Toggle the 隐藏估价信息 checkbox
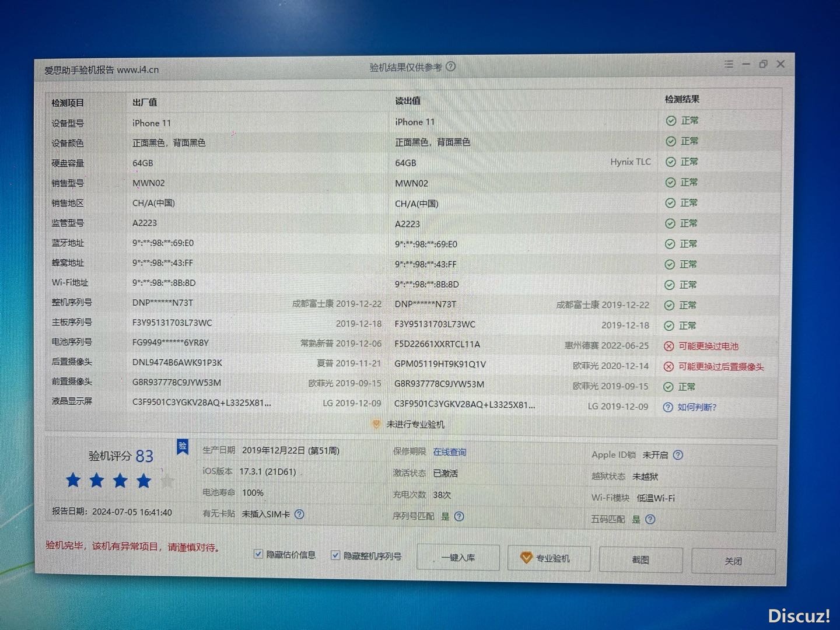840x630 pixels. pos(258,554)
